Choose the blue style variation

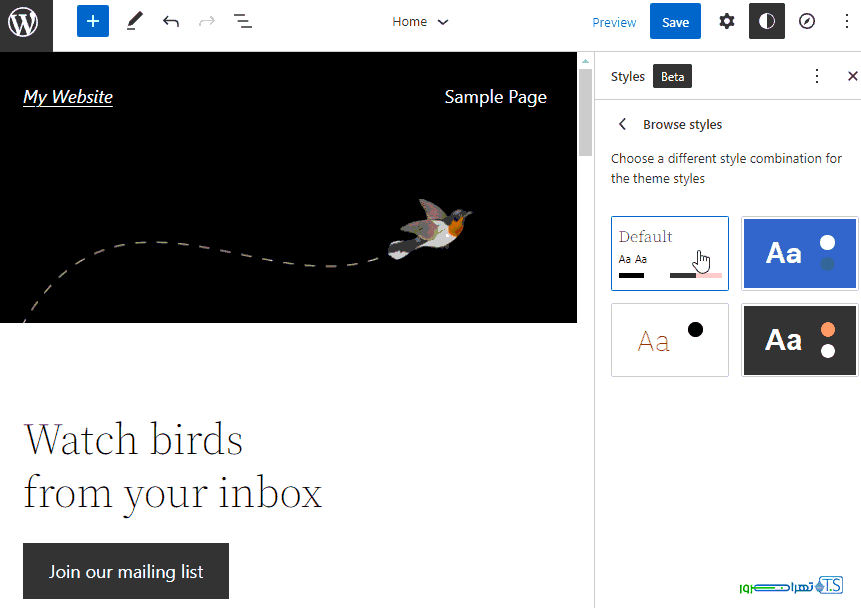(799, 253)
